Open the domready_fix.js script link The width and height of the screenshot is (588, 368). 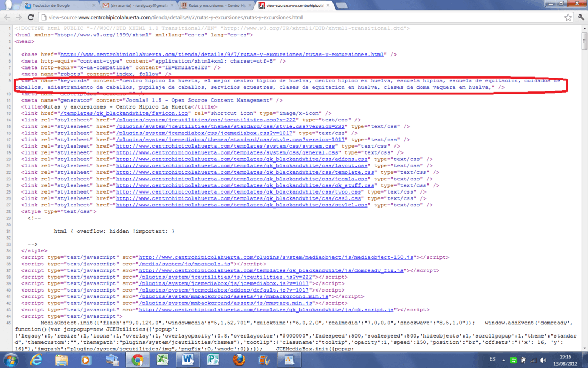[271, 271]
